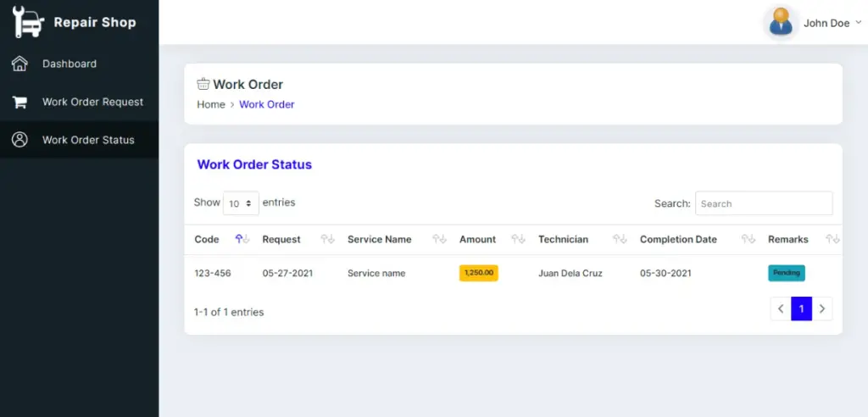Click the Work Order Request cart icon
The height and width of the screenshot is (417, 868).
click(19, 102)
